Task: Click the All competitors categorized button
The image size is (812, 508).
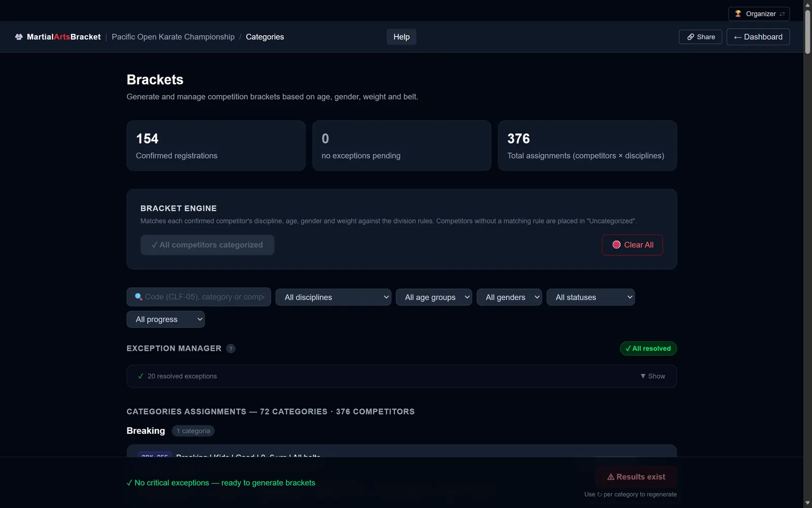Action: point(207,245)
